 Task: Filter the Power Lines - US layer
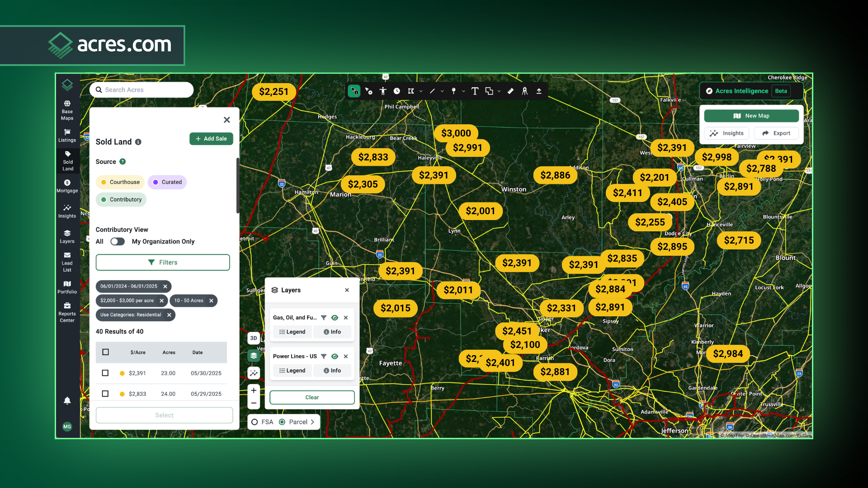pos(324,357)
